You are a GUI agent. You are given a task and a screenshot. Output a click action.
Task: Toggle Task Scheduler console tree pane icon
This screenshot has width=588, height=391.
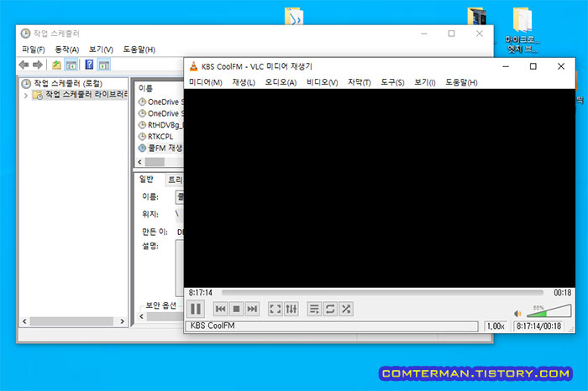point(71,65)
